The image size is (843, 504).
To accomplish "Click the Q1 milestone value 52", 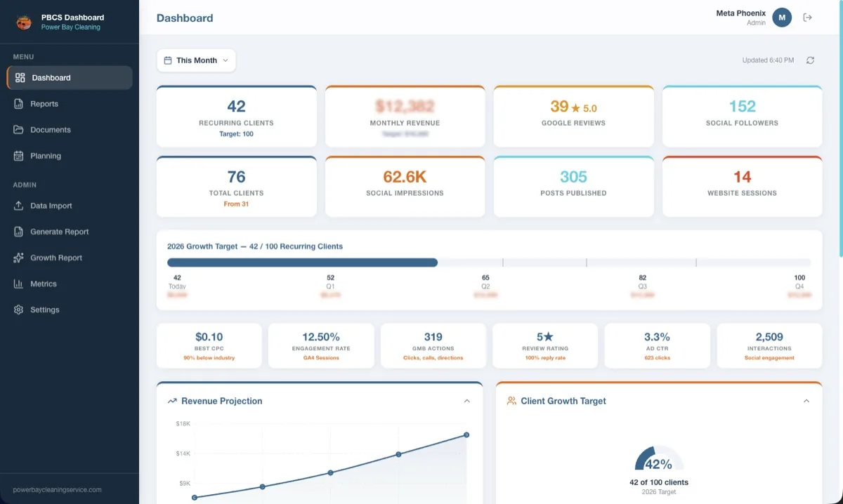I will coord(330,278).
